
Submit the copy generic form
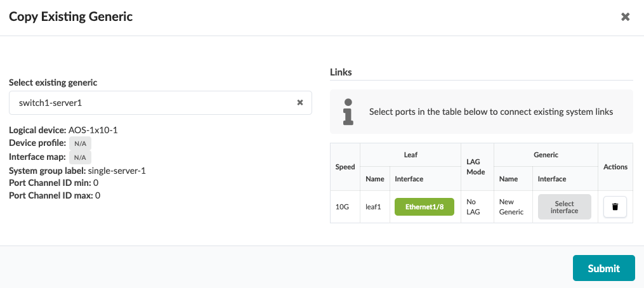tap(603, 268)
